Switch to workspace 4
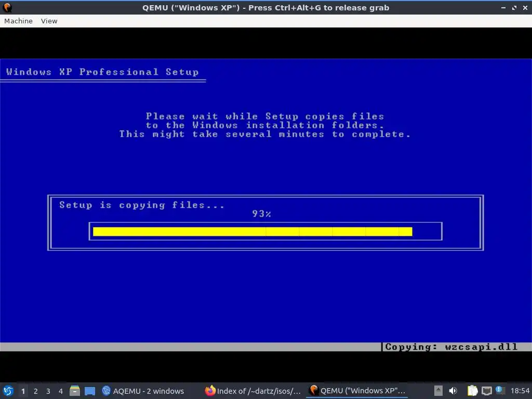Screen dimensions: 532x399 [x=61, y=391]
